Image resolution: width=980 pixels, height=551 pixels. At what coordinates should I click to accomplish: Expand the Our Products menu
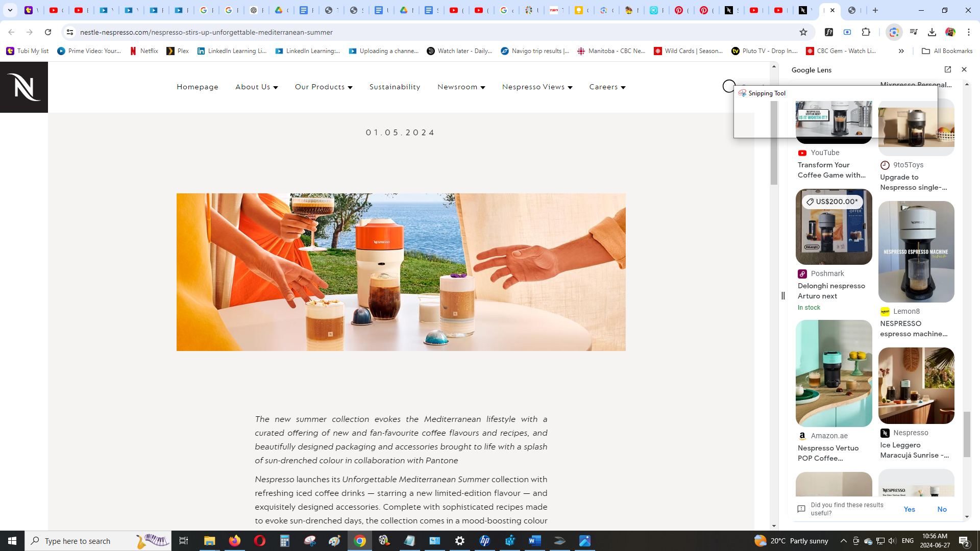click(323, 87)
